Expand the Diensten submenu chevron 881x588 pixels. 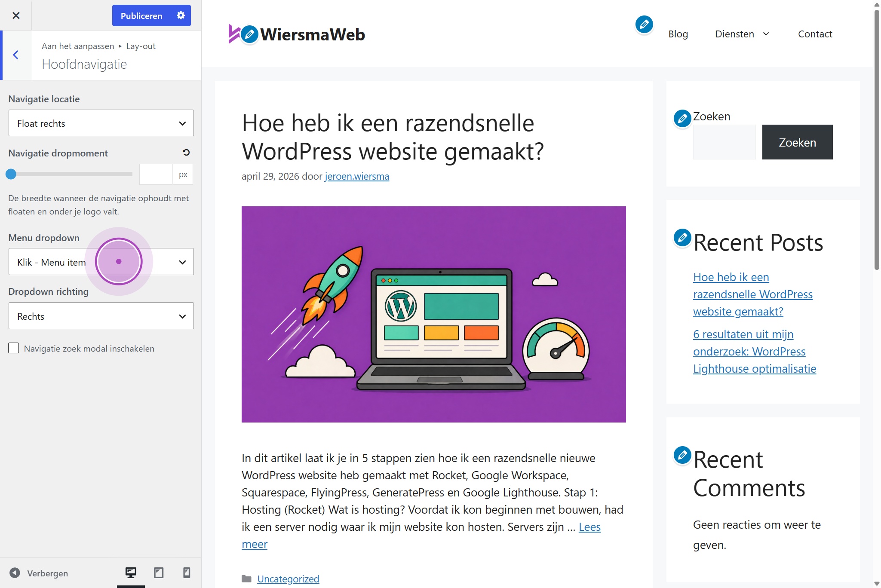click(x=766, y=34)
